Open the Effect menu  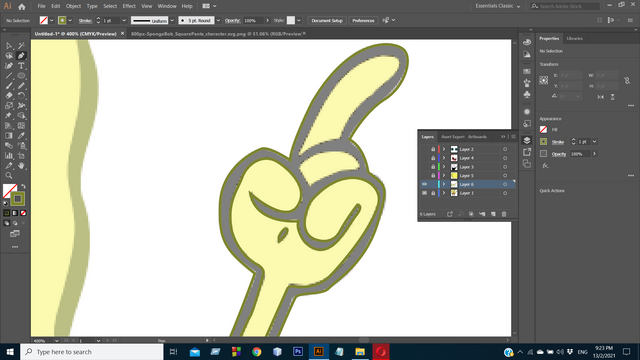click(x=129, y=6)
